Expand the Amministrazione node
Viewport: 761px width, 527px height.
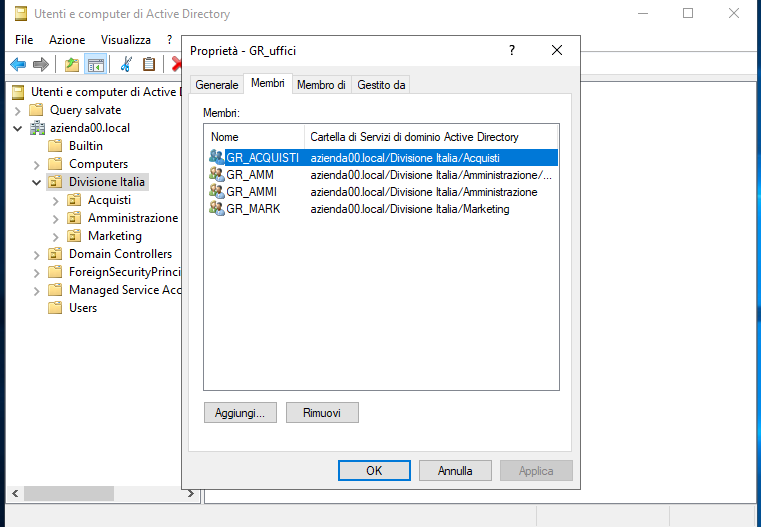tap(56, 219)
